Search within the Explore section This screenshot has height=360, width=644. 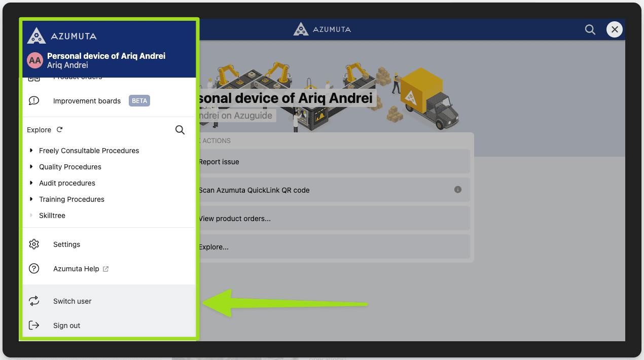tap(180, 130)
